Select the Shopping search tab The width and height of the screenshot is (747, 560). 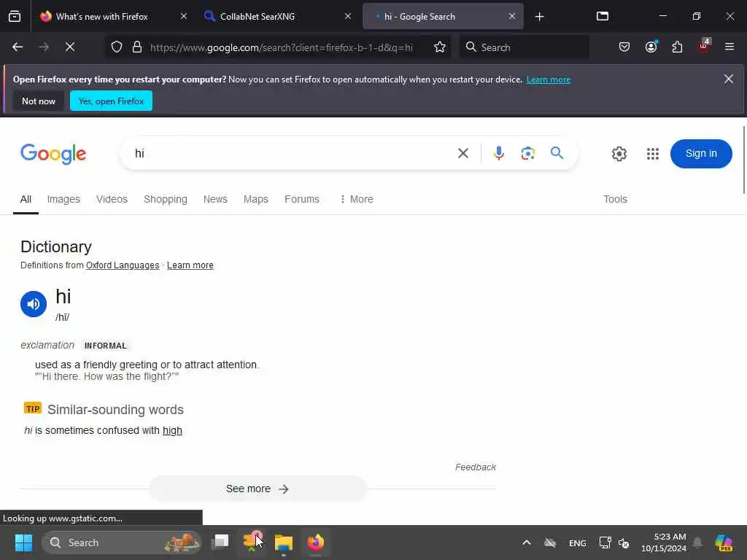(166, 199)
